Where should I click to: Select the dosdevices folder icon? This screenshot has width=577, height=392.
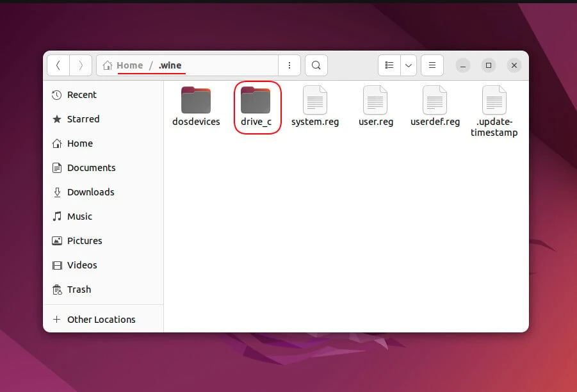coord(196,101)
